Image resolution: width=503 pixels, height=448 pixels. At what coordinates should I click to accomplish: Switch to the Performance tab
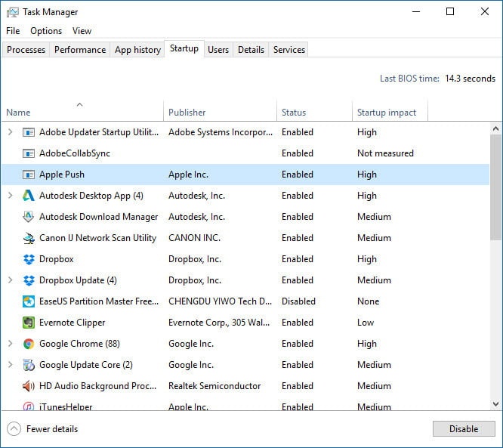pos(80,50)
